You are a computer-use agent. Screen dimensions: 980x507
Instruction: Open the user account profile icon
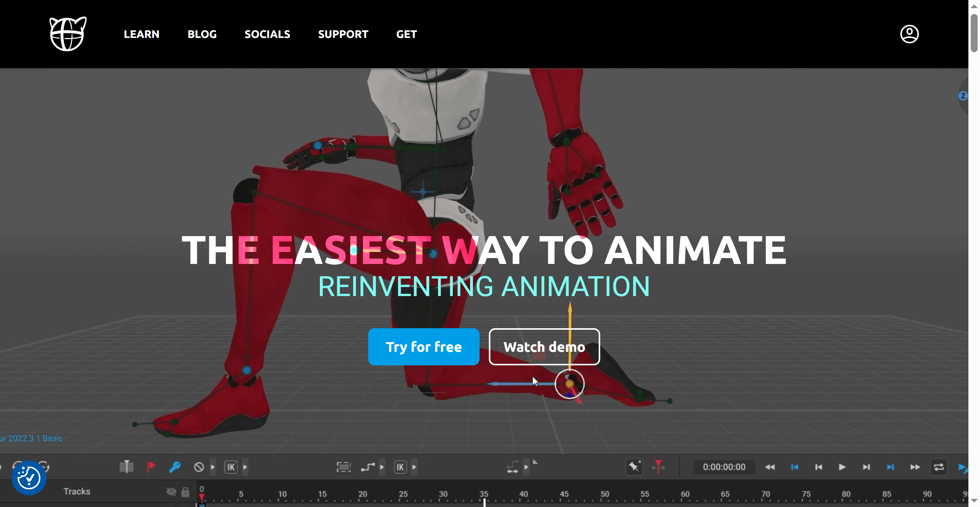click(909, 34)
